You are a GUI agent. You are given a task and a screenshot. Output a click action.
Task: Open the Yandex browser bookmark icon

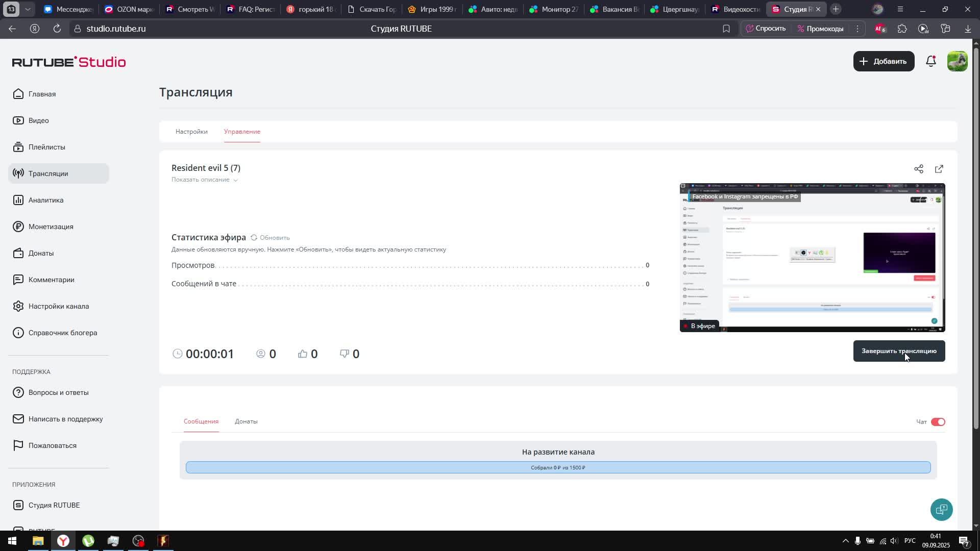pos(726,29)
